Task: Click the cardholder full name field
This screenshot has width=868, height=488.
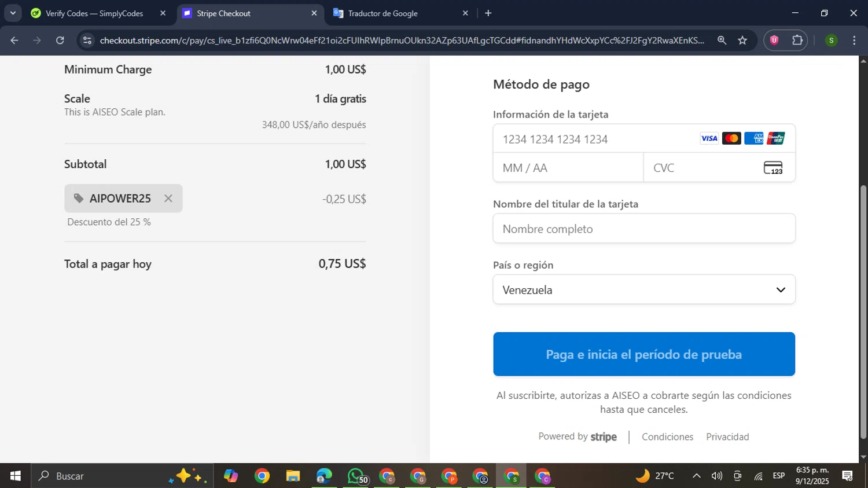Action: tap(644, 229)
